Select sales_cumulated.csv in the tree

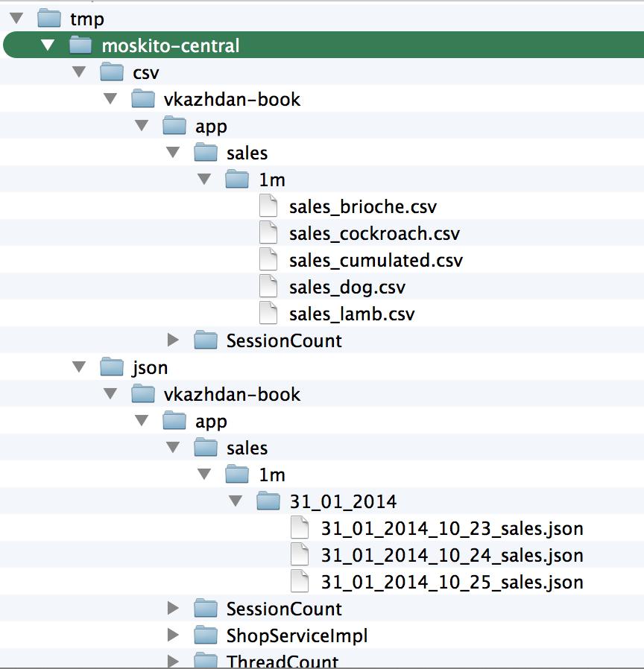pyautogui.click(x=376, y=260)
